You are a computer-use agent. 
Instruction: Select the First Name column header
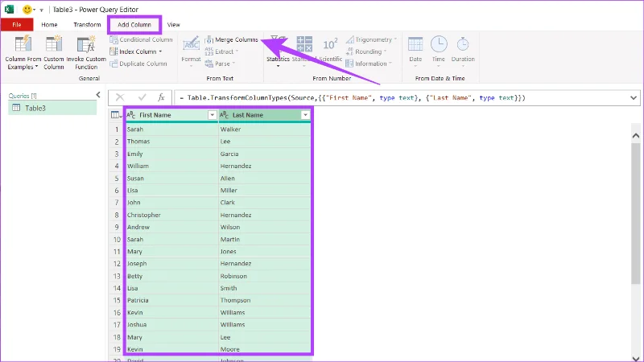click(171, 115)
